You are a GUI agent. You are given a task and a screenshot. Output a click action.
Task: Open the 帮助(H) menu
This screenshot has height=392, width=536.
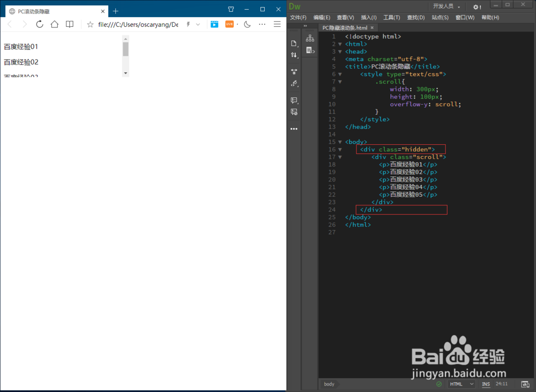click(490, 18)
